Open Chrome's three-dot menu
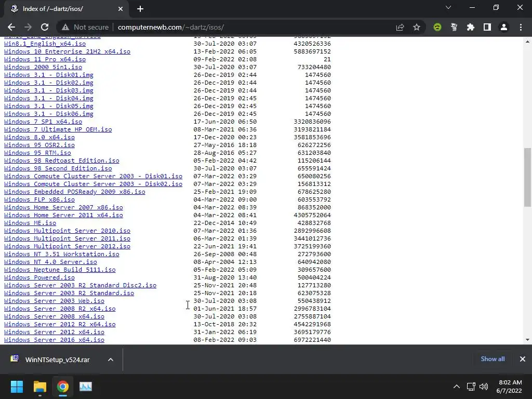This screenshot has width=532, height=399. (x=521, y=27)
